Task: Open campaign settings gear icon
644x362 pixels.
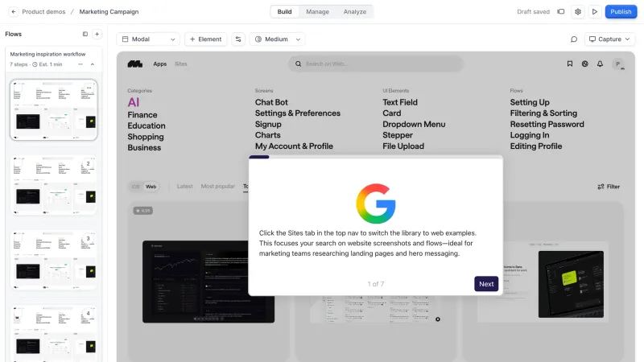Action: [x=578, y=11]
